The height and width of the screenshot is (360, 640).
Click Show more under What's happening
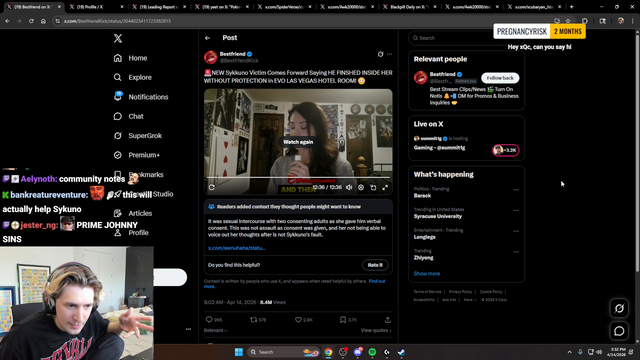(x=427, y=273)
